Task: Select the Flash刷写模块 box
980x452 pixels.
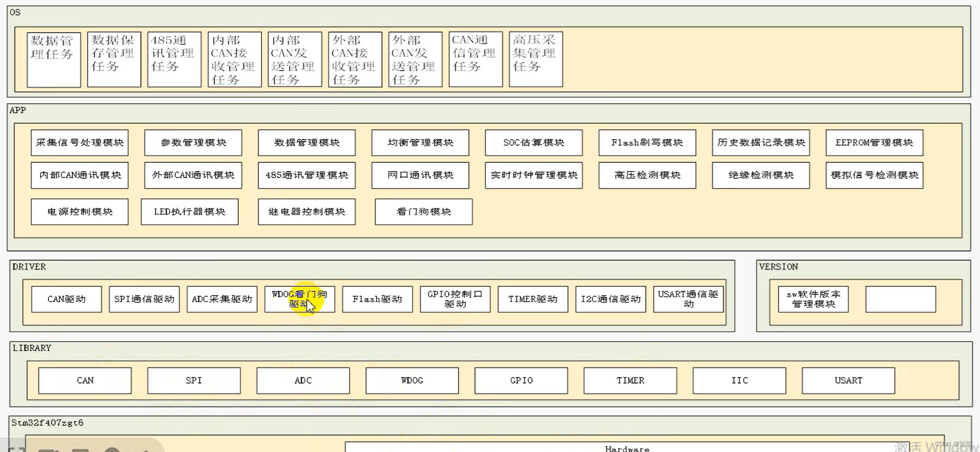Action: (647, 143)
